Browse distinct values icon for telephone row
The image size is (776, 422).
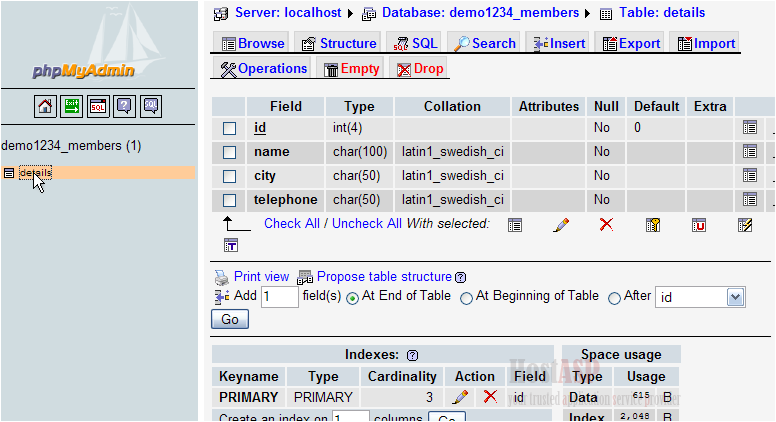tap(750, 199)
